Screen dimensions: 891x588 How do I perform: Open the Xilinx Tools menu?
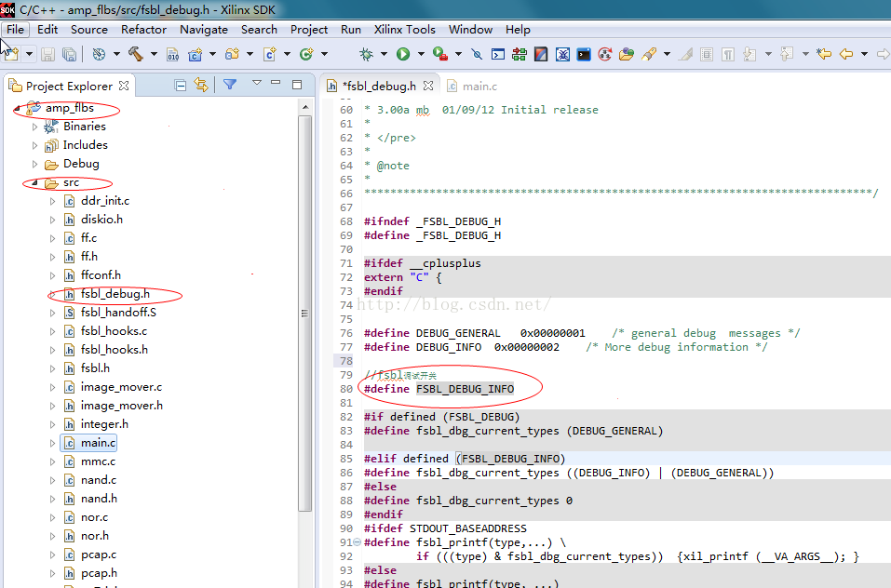[x=404, y=29]
